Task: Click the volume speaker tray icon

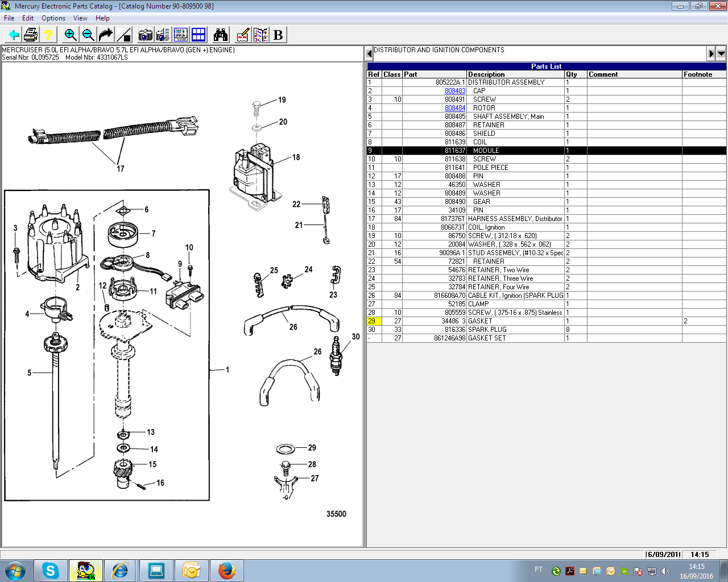Action: pos(665,571)
